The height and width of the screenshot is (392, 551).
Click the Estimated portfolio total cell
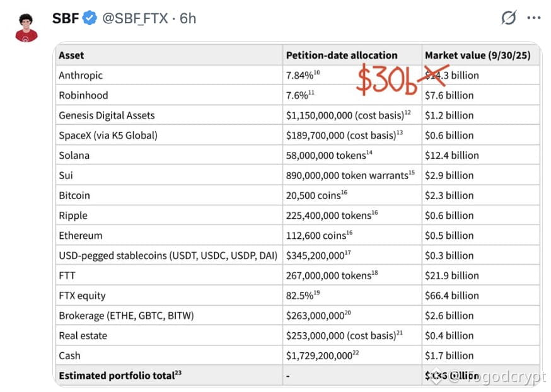coord(169,376)
